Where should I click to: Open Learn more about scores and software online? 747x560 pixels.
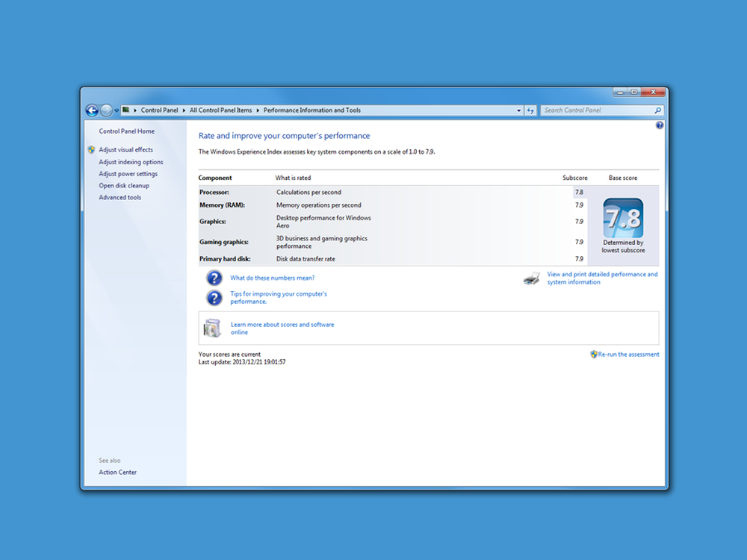point(282,329)
